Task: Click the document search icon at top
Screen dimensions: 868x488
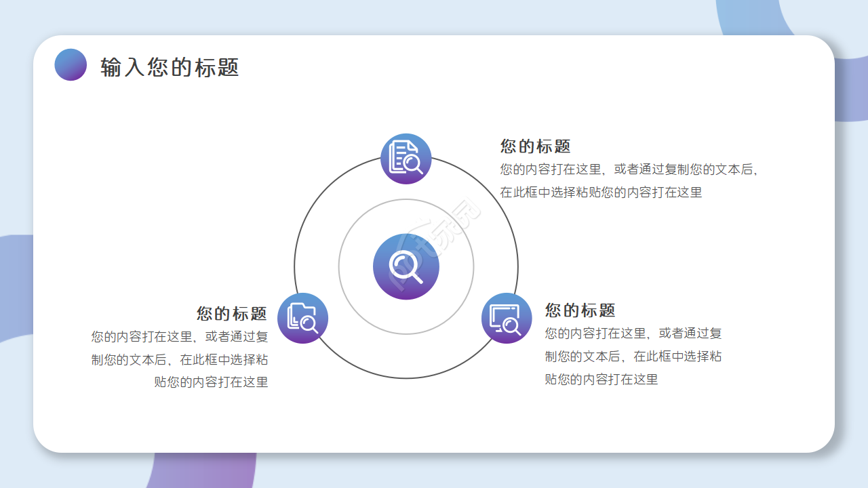Action: [x=406, y=157]
